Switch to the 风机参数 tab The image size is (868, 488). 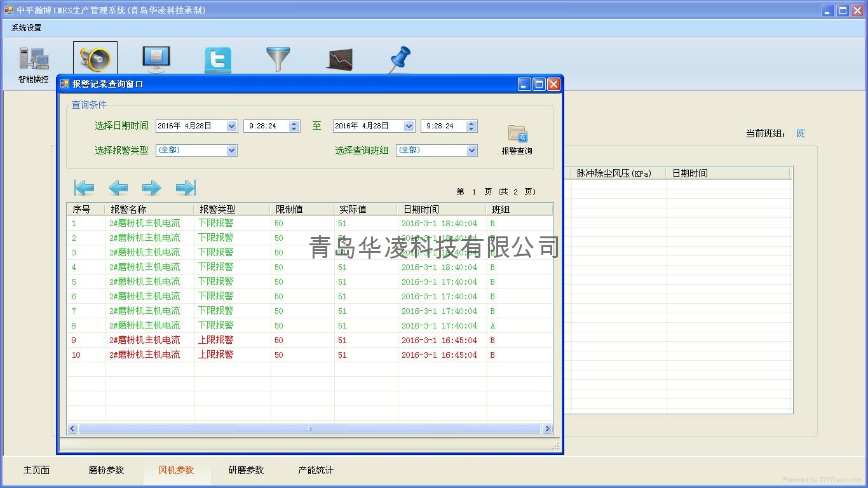(x=177, y=470)
